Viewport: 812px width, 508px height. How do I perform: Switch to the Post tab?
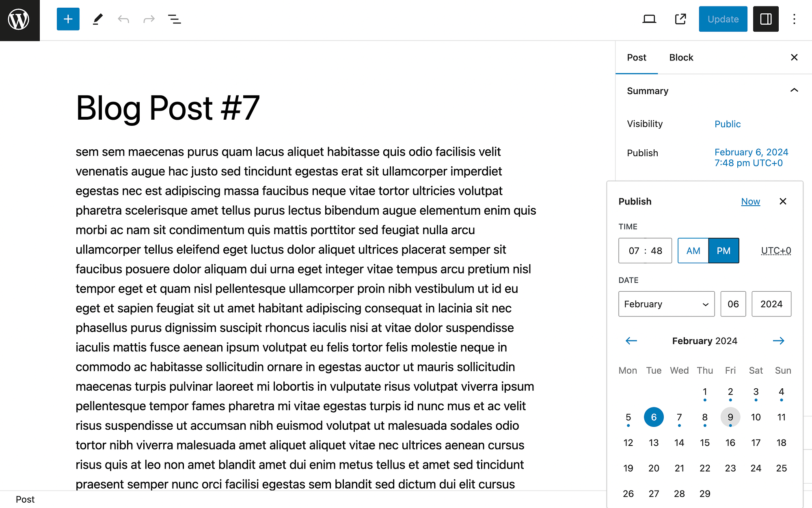pos(636,57)
